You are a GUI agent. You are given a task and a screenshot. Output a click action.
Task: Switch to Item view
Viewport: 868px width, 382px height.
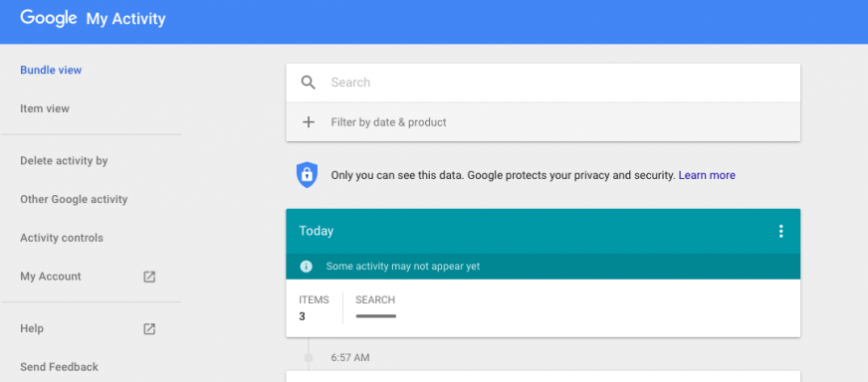coord(45,109)
